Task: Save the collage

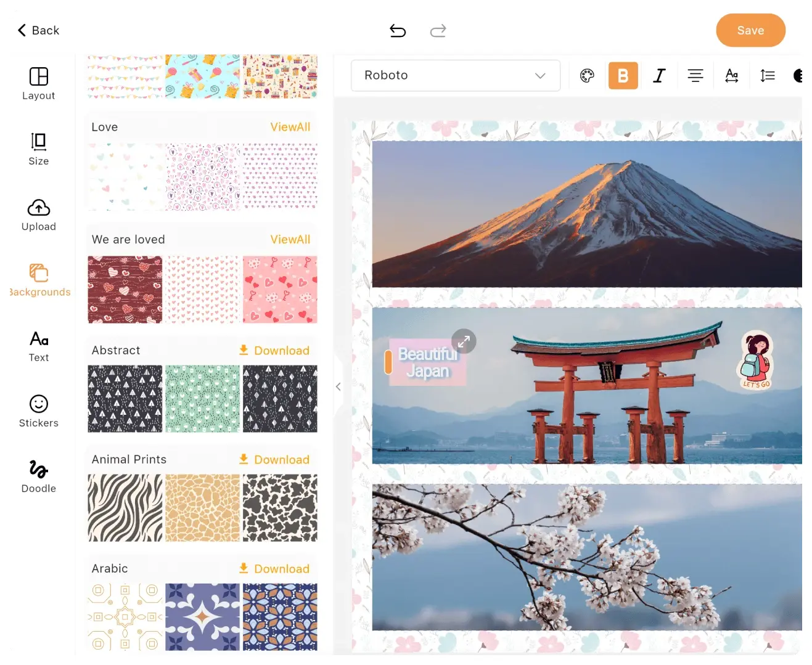Action: click(750, 30)
